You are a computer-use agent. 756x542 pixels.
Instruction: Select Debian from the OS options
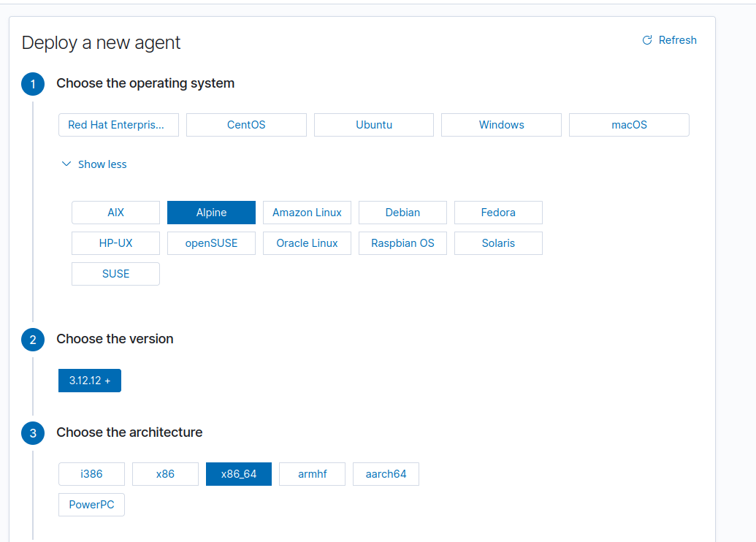click(x=402, y=212)
